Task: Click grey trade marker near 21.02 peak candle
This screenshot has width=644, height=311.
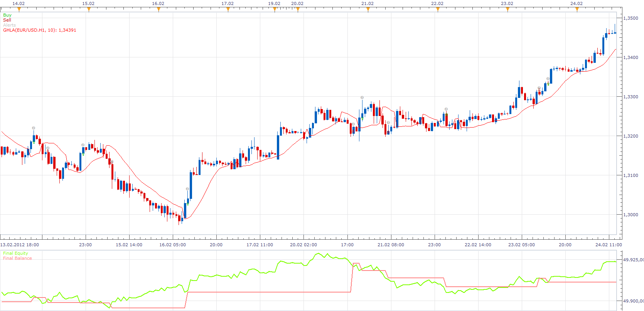Action: point(362,98)
